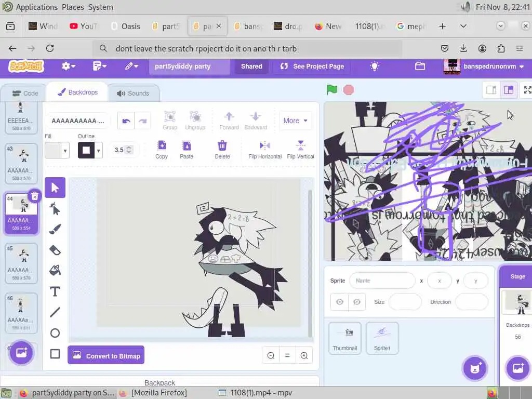Click the red stop button

coord(349,90)
